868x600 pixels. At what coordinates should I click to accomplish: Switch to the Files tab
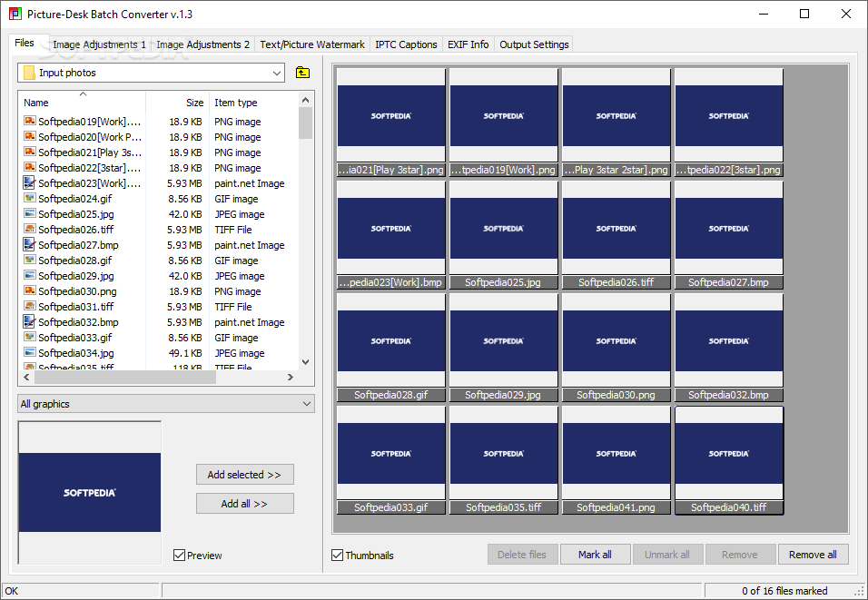[x=25, y=43]
